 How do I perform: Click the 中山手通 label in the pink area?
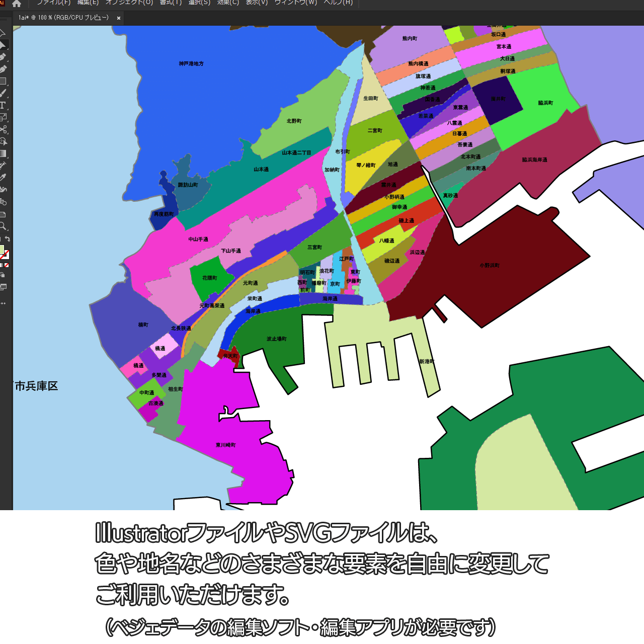tap(198, 239)
